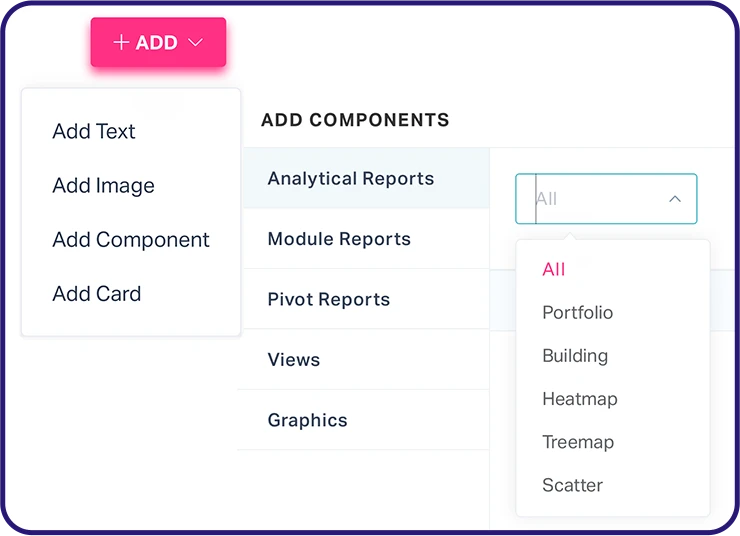740x536 pixels.
Task: Pick Portfolio from the filter list
Action: [x=578, y=313]
